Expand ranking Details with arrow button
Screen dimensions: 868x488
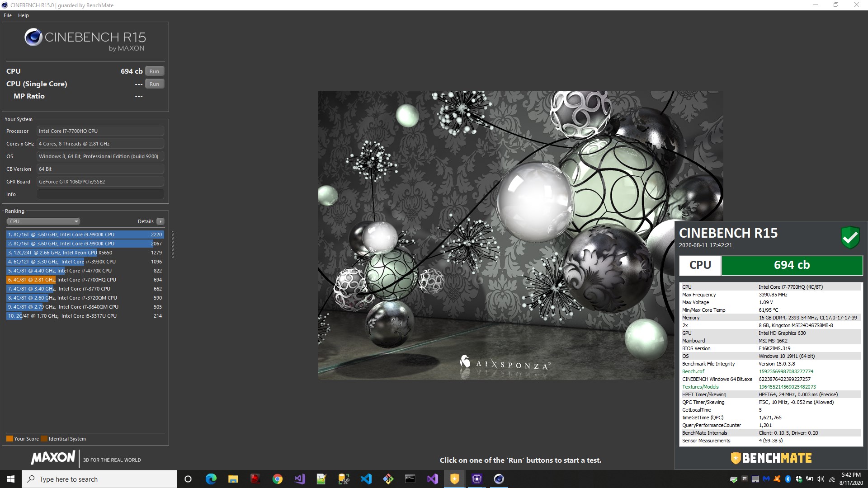160,221
